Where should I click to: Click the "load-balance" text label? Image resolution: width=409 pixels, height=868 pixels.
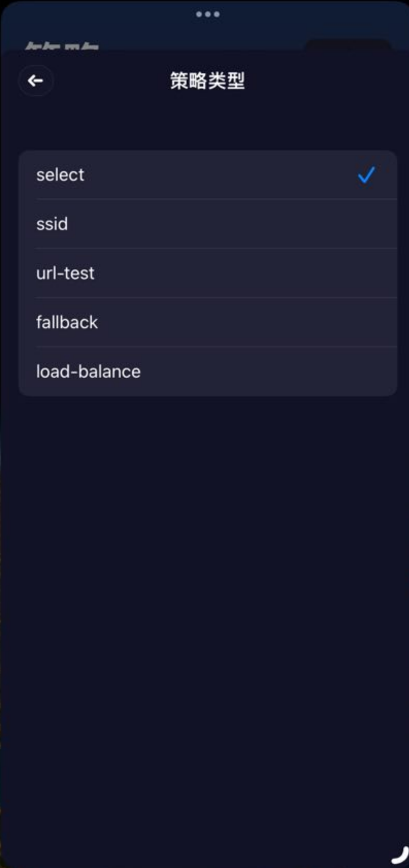click(x=88, y=372)
